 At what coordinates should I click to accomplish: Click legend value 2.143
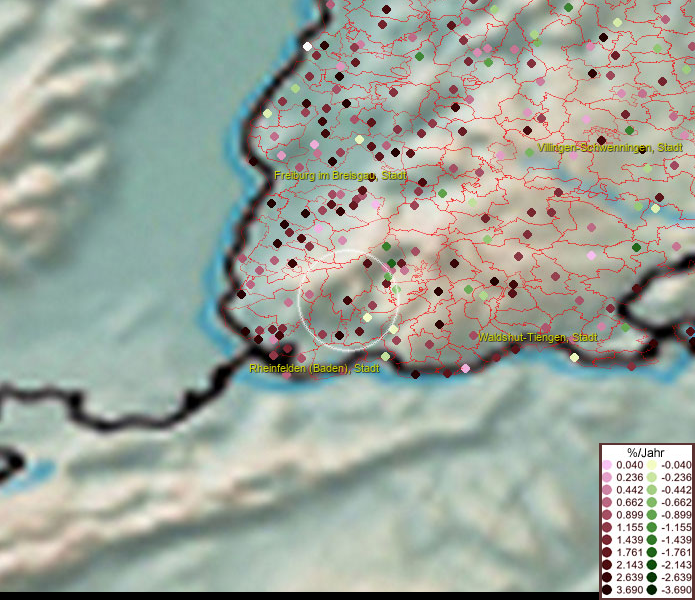pyautogui.click(x=629, y=565)
